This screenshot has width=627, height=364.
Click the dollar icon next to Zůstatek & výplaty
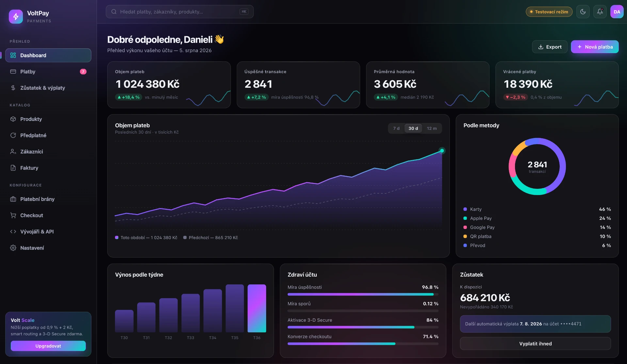[13, 88]
